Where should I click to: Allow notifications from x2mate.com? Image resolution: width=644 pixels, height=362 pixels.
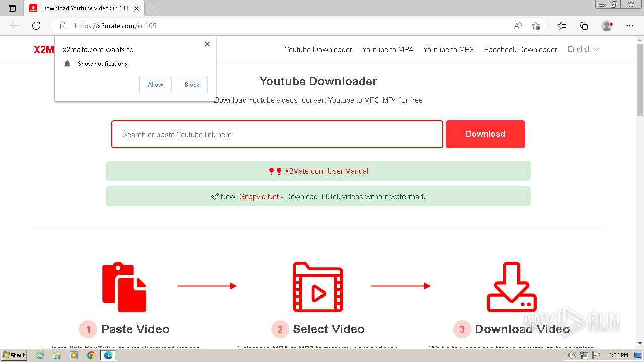click(x=155, y=85)
